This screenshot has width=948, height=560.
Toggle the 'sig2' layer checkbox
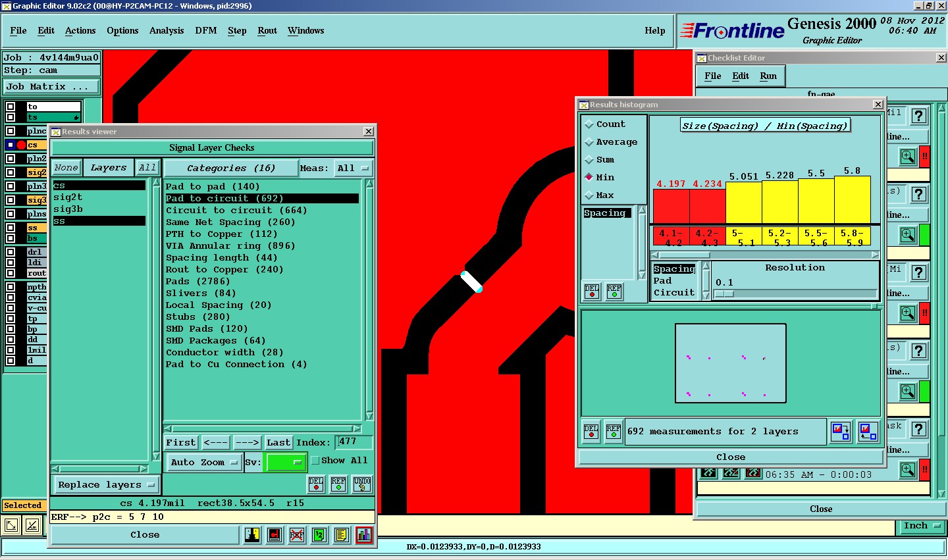click(11, 172)
